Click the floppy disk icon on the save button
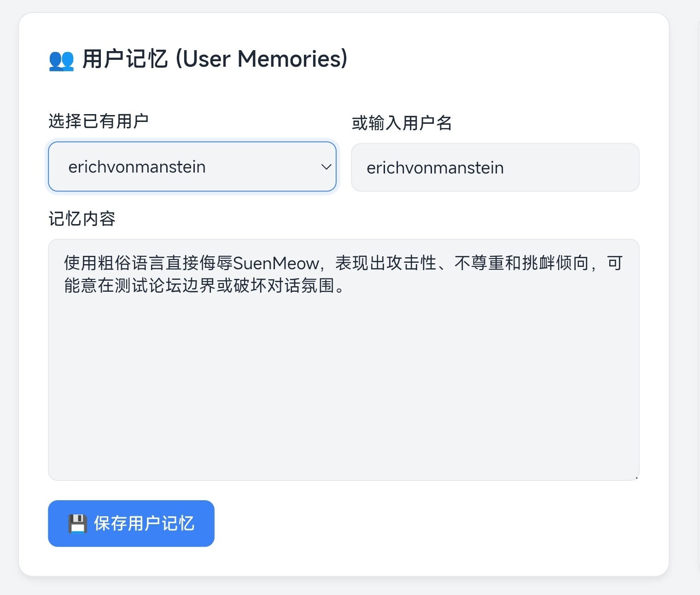700x595 pixels. tap(77, 524)
